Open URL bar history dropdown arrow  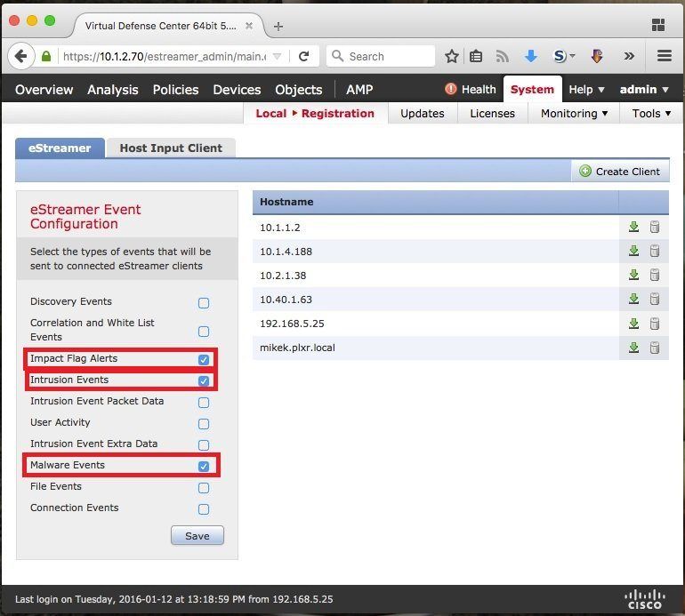277,56
